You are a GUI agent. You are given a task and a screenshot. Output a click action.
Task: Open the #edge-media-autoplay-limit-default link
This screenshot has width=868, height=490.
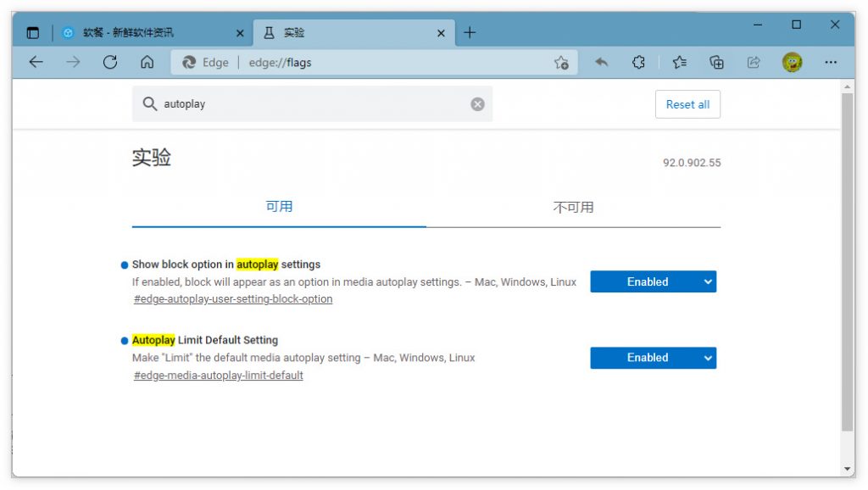click(219, 376)
